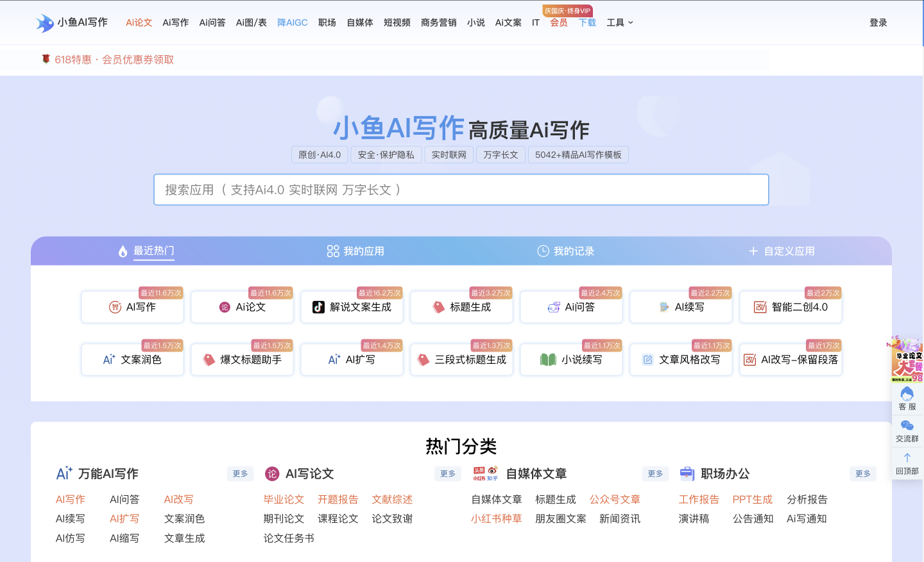Expand the 工具 dropdown menu
The width and height of the screenshot is (924, 562).
(x=620, y=22)
